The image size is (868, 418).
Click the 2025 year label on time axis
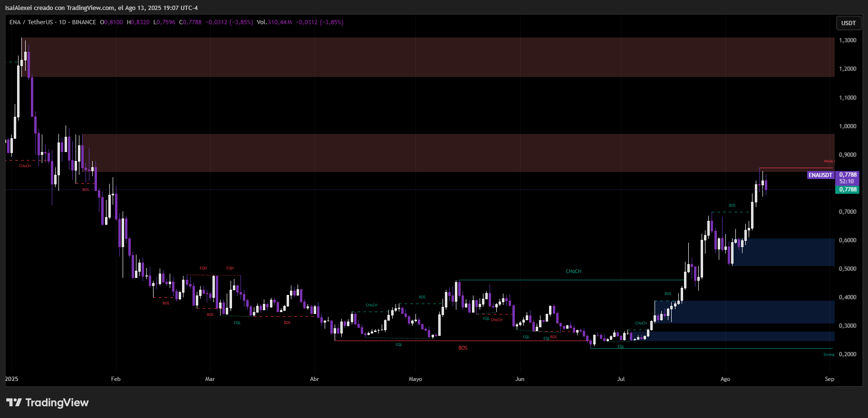tap(11, 379)
